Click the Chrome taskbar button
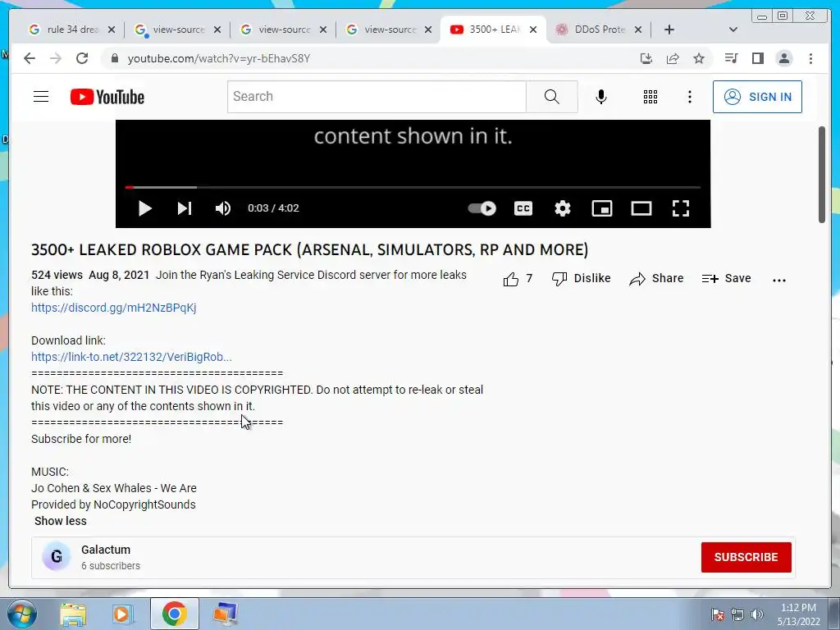The image size is (840, 630). pos(174,614)
